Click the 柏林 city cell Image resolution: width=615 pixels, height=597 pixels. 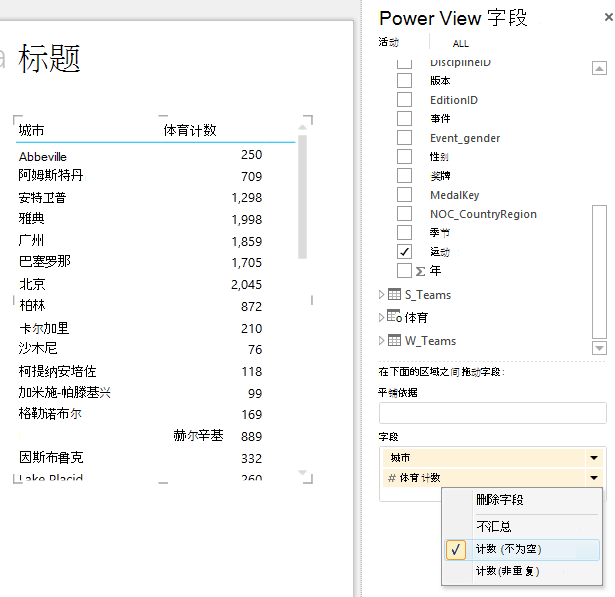coord(32,305)
